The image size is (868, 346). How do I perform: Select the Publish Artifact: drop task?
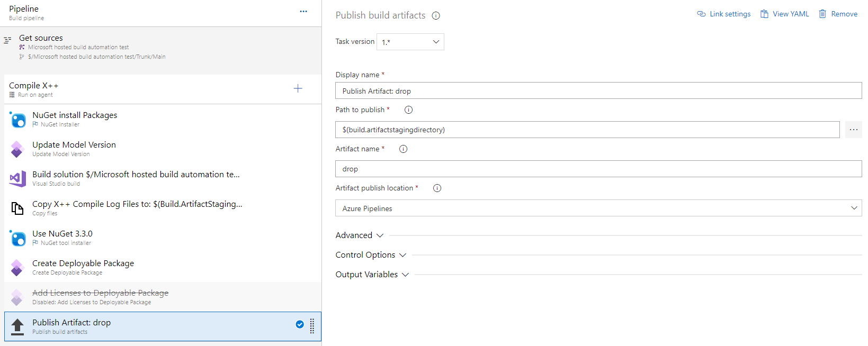tap(163, 326)
